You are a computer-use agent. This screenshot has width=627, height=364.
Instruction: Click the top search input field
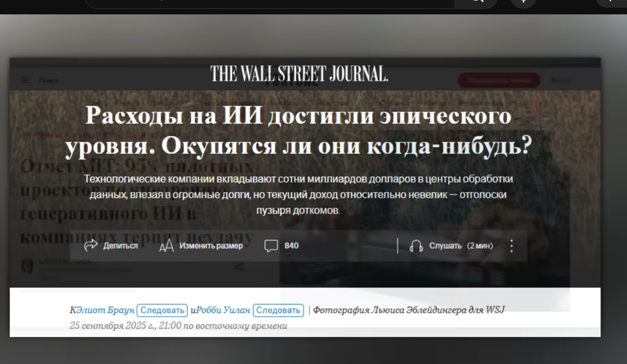270,2
